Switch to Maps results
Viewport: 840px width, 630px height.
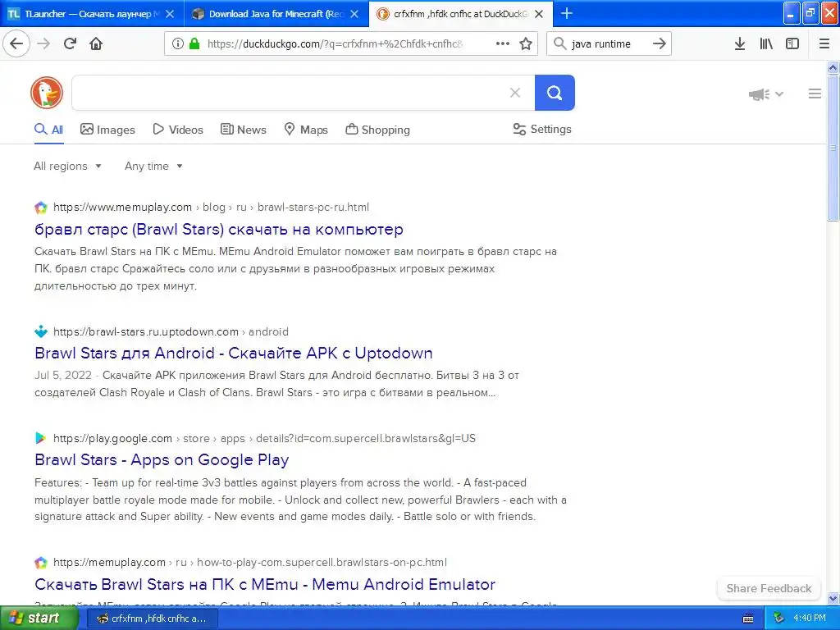point(306,130)
